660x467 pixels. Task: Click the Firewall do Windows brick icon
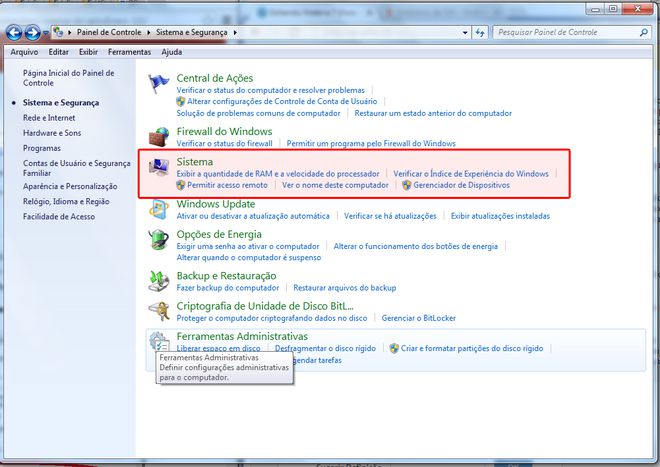pos(159,136)
